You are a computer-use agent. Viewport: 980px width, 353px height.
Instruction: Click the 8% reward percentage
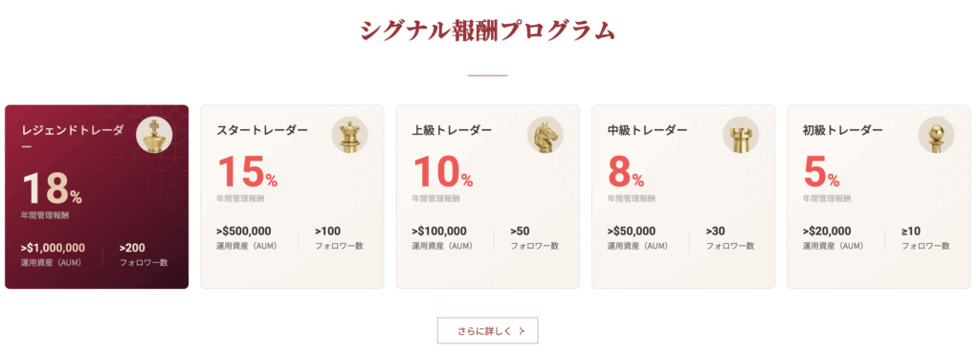pos(626,172)
